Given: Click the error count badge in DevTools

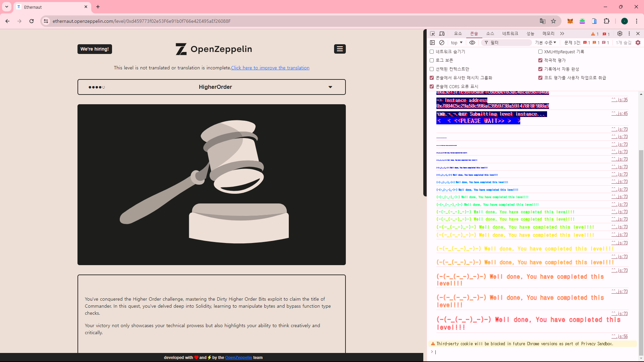Looking at the screenshot, I should (x=606, y=34).
